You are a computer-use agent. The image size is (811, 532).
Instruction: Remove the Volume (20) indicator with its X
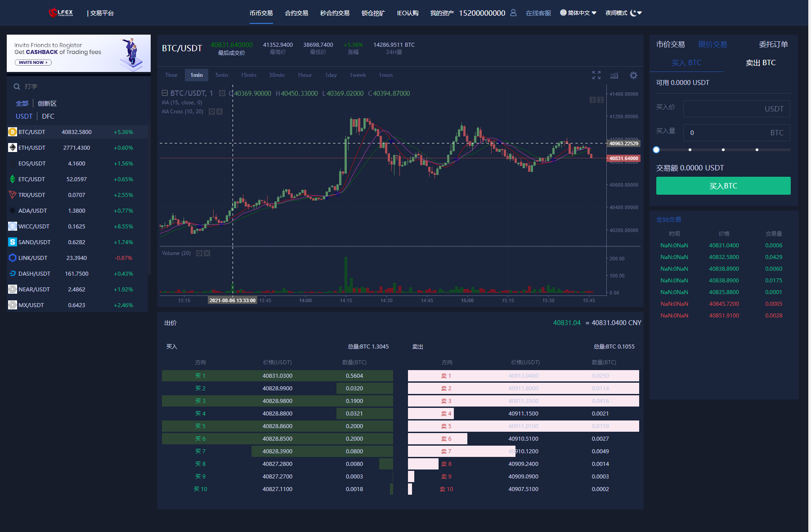(207, 253)
